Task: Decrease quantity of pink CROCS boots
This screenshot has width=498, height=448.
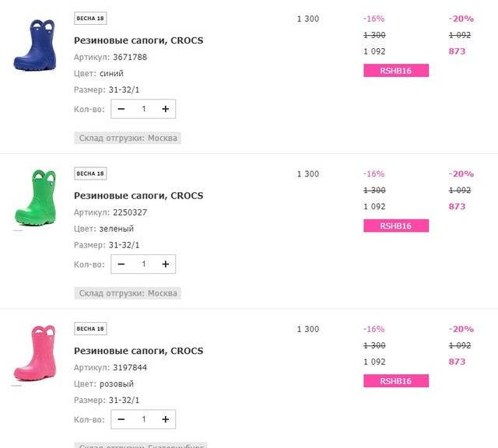Action: pyautogui.click(x=121, y=419)
